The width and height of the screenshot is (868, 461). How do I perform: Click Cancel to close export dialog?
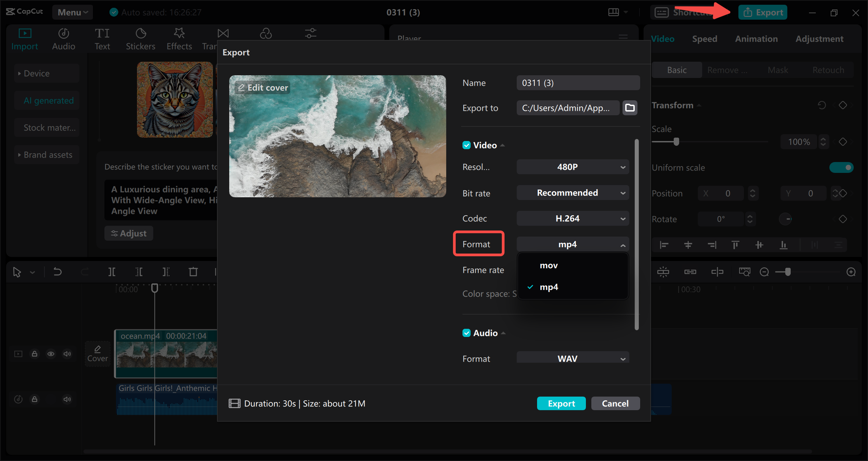(615, 403)
